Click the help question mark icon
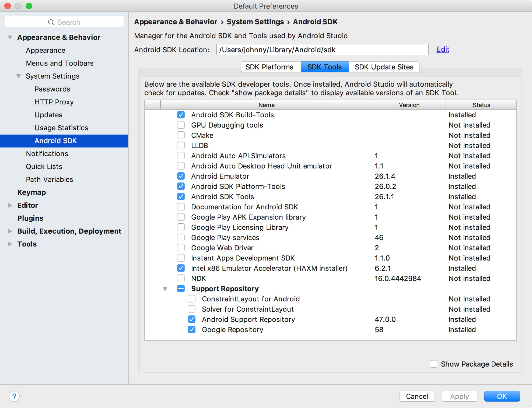 click(x=14, y=396)
